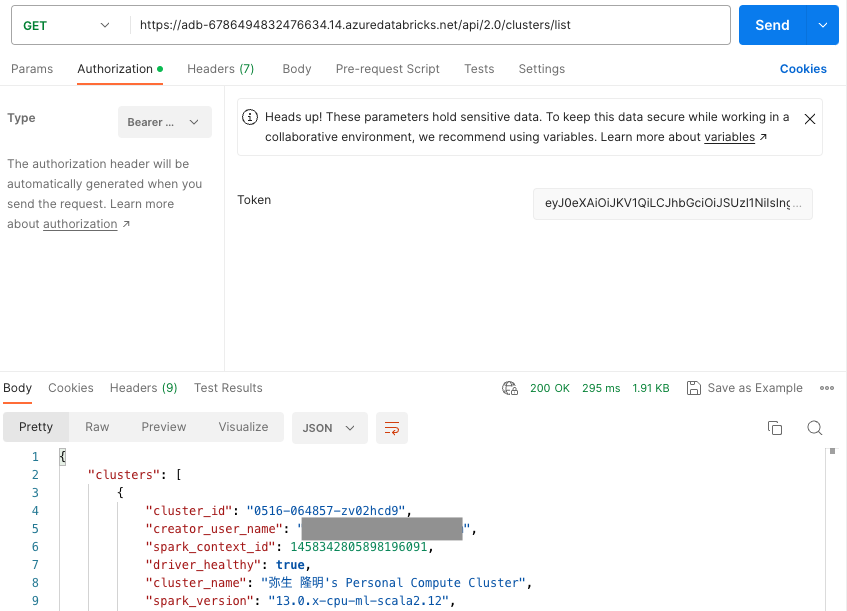The image size is (847, 611).
Task: Open more response actions via three-dot icon
Action: point(828,388)
